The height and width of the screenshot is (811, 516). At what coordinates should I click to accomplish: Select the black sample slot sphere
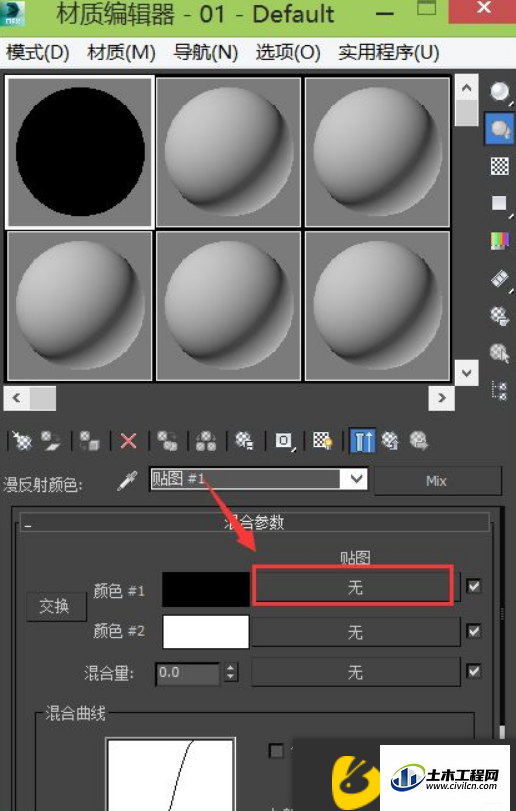pyautogui.click(x=80, y=152)
